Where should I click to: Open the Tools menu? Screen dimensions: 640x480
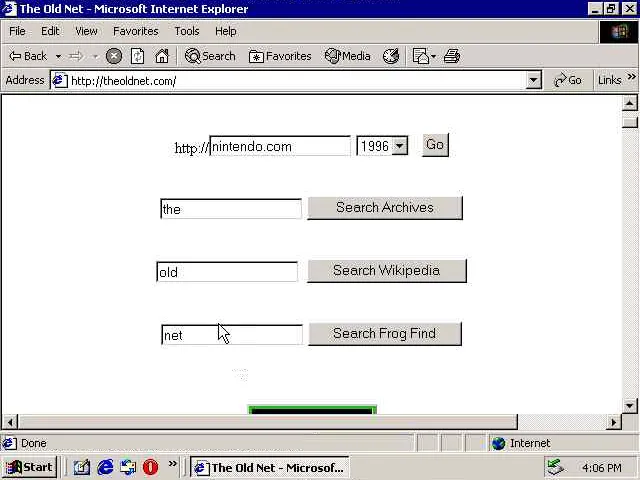[x=187, y=31]
